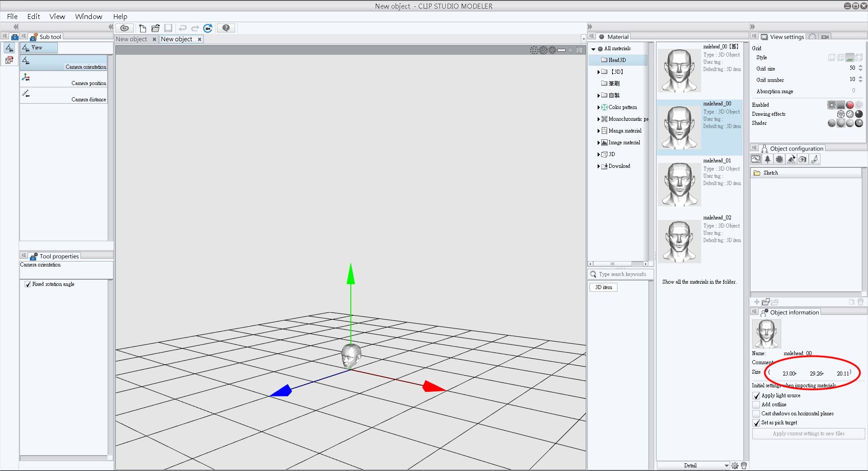Screen dimensions: 868x471
Task: Open help via question mark icon
Action: click(x=226, y=28)
